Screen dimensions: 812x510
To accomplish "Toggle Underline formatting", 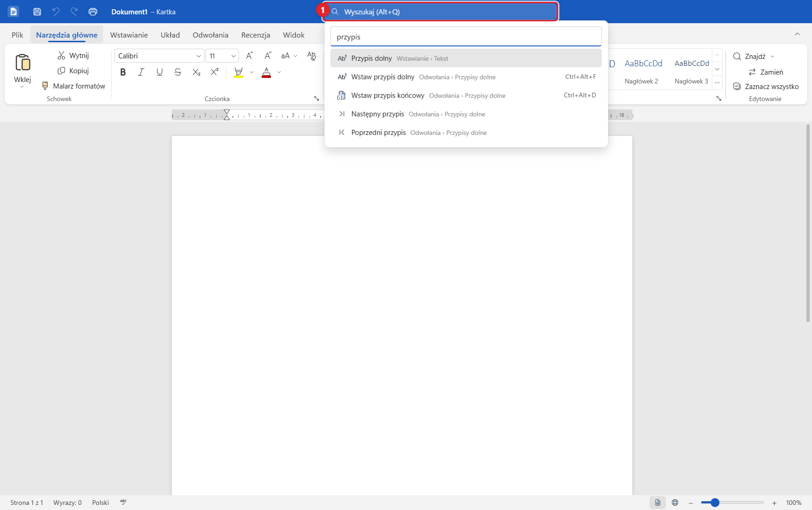I will [160, 72].
